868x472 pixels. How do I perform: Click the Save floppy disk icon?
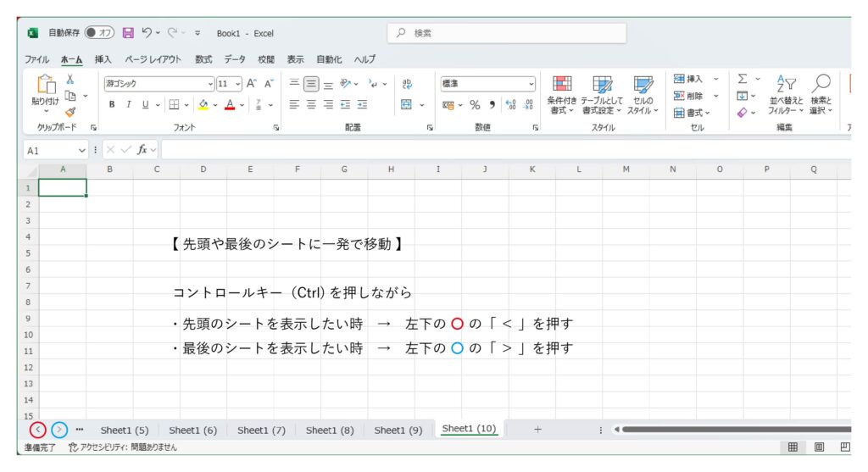click(x=128, y=33)
